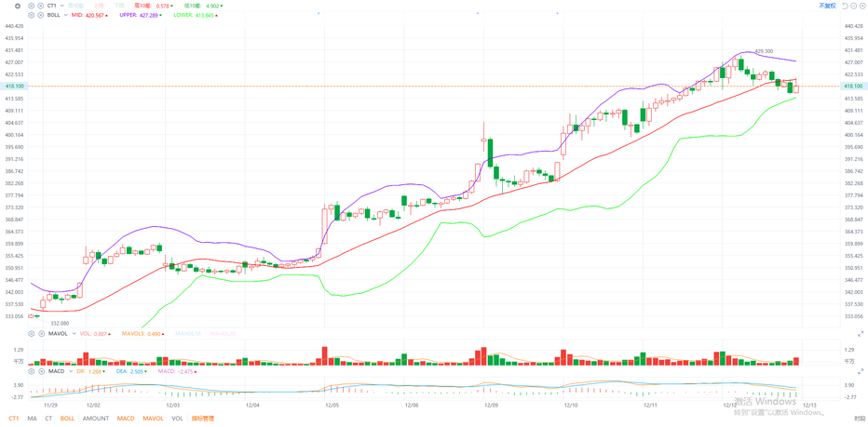Screen dimensions: 868x427
Task: Toggle the MACD histogram legend item
Action: [x=177, y=371]
